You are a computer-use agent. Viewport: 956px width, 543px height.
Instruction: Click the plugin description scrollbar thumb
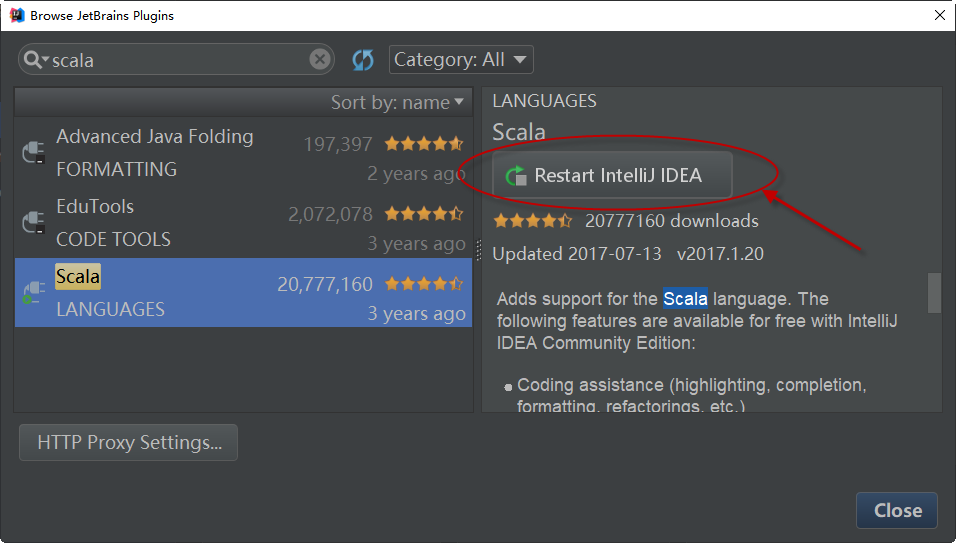[934, 293]
